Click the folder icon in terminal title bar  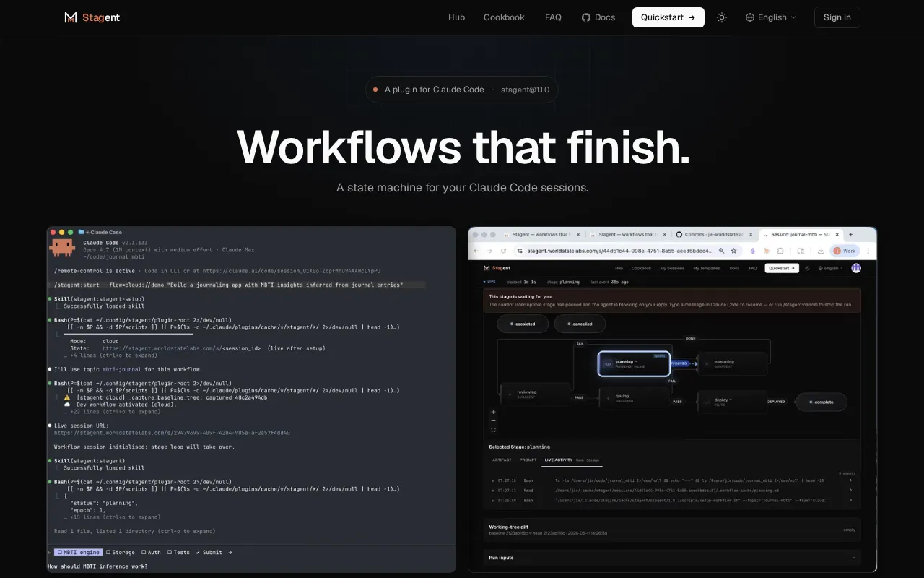coord(81,232)
